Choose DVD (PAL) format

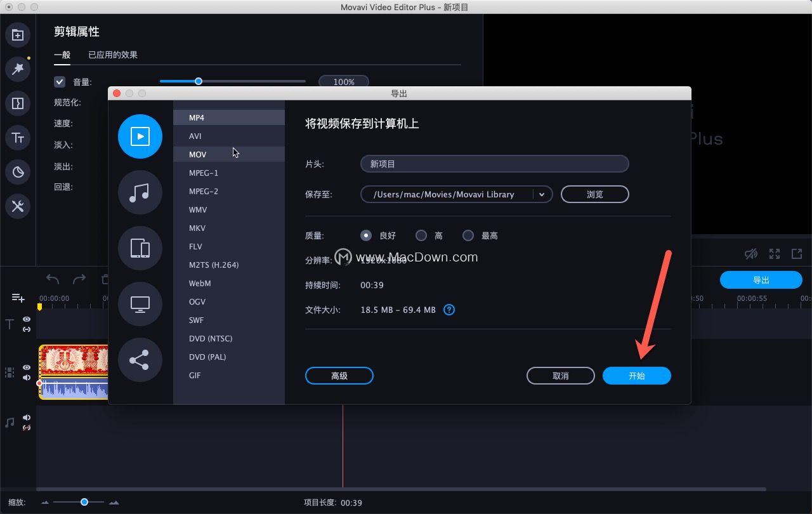tap(229, 357)
